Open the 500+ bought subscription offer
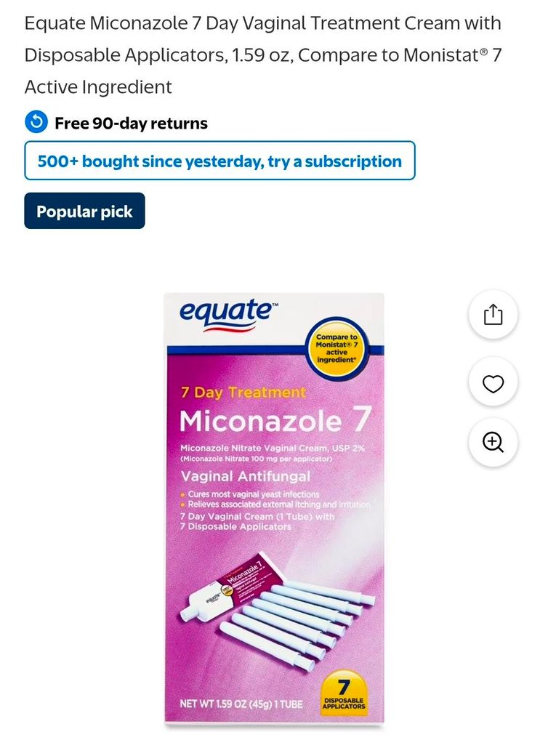548x756 pixels. [x=219, y=161]
